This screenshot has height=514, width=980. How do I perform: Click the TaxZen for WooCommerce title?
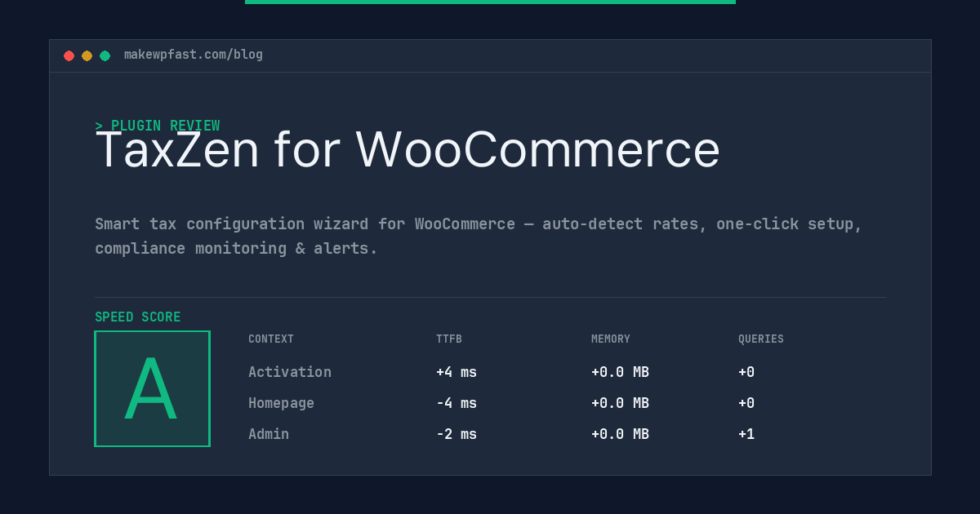pos(408,149)
